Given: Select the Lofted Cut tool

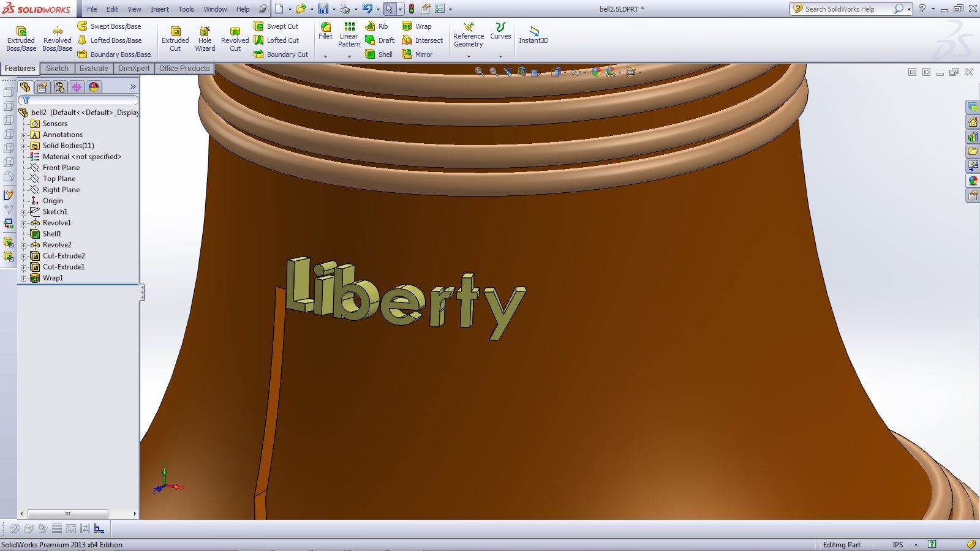Looking at the screenshot, I should [x=276, y=40].
